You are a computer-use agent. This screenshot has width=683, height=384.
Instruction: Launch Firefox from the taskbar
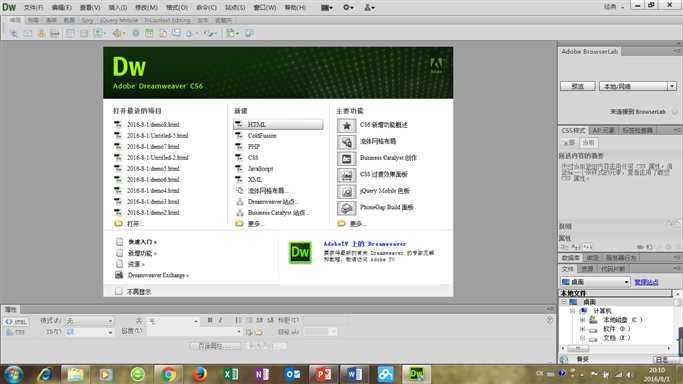199,374
